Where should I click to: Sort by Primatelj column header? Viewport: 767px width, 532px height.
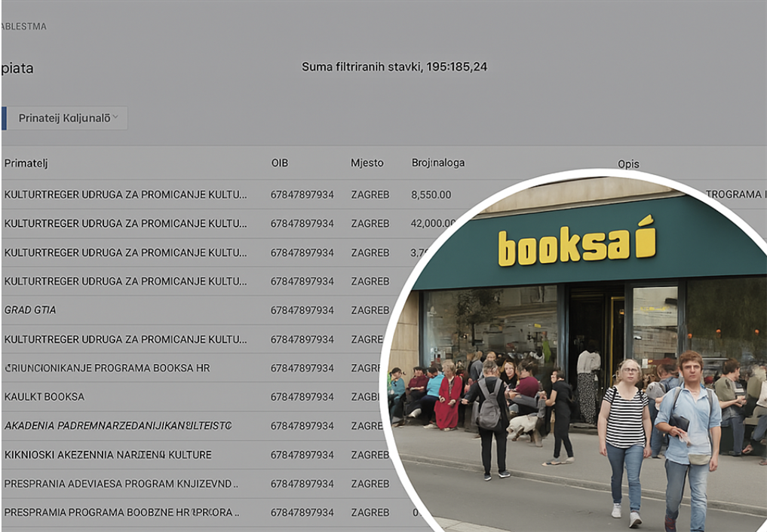tap(26, 164)
